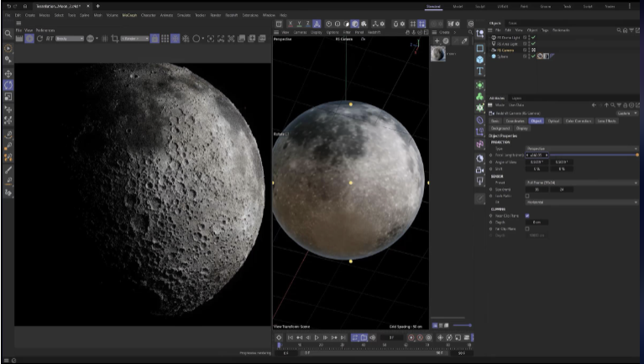Select the Rotate tool in left toolbar
This screenshot has height=364, width=644.
click(x=8, y=85)
